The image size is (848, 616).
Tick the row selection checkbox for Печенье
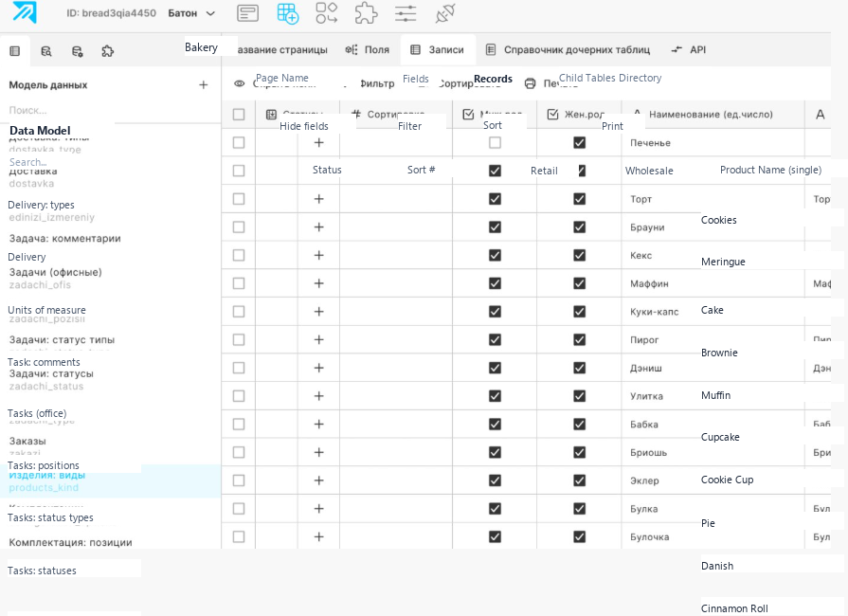[x=239, y=143]
